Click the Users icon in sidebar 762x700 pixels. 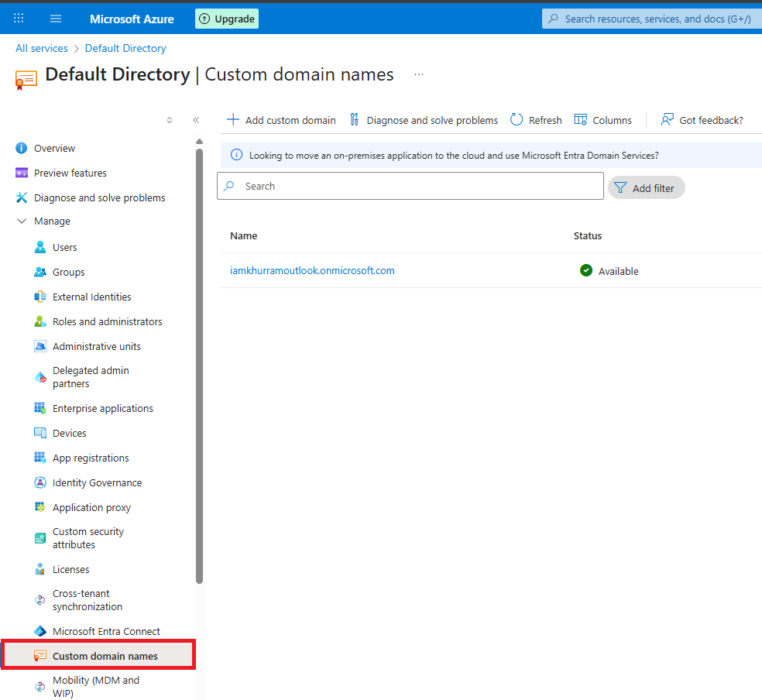tap(40, 247)
